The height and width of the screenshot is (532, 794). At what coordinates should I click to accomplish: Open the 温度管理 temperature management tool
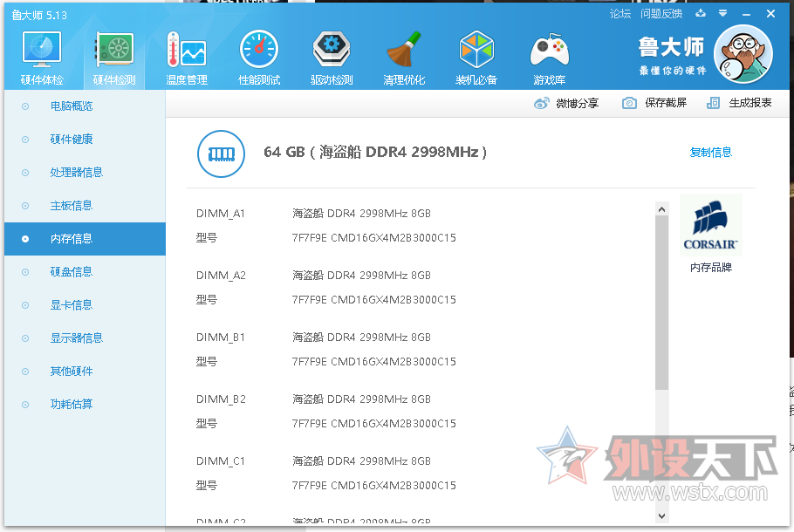[x=186, y=54]
